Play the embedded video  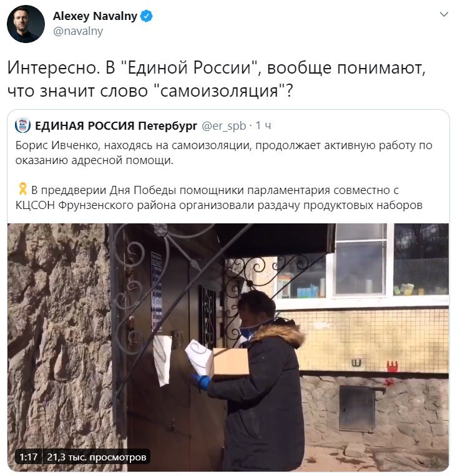[228, 347]
